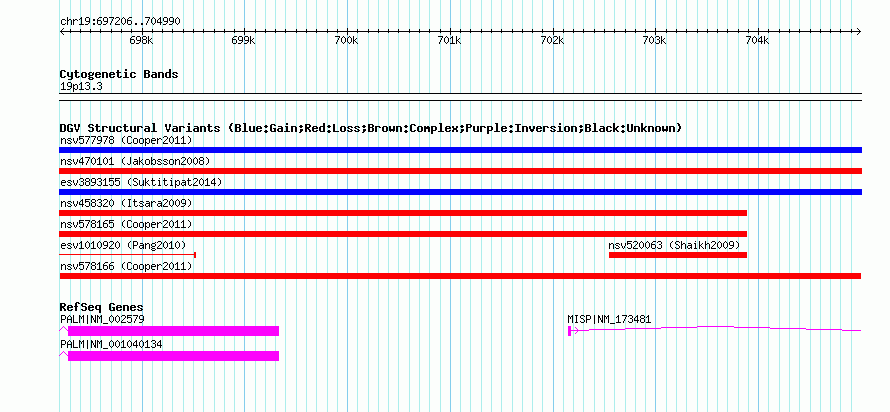Click the thin esv1010920 variant line
890x412 pixels.
tap(128, 255)
